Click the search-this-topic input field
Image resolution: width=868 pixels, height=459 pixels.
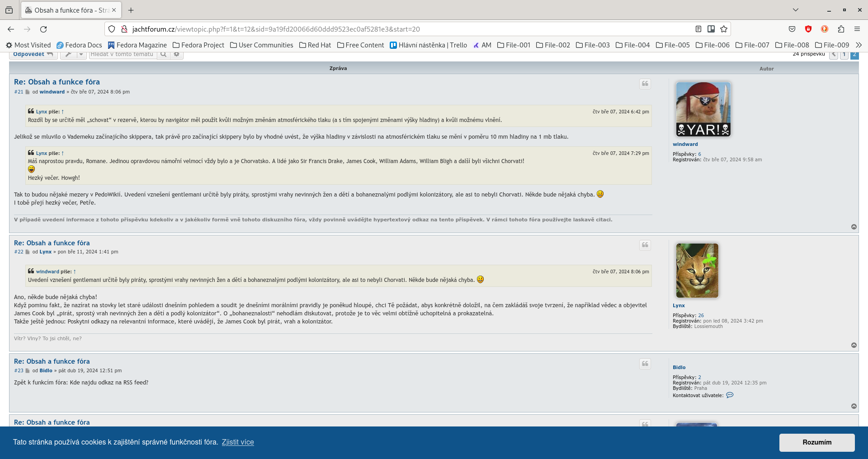tap(123, 55)
